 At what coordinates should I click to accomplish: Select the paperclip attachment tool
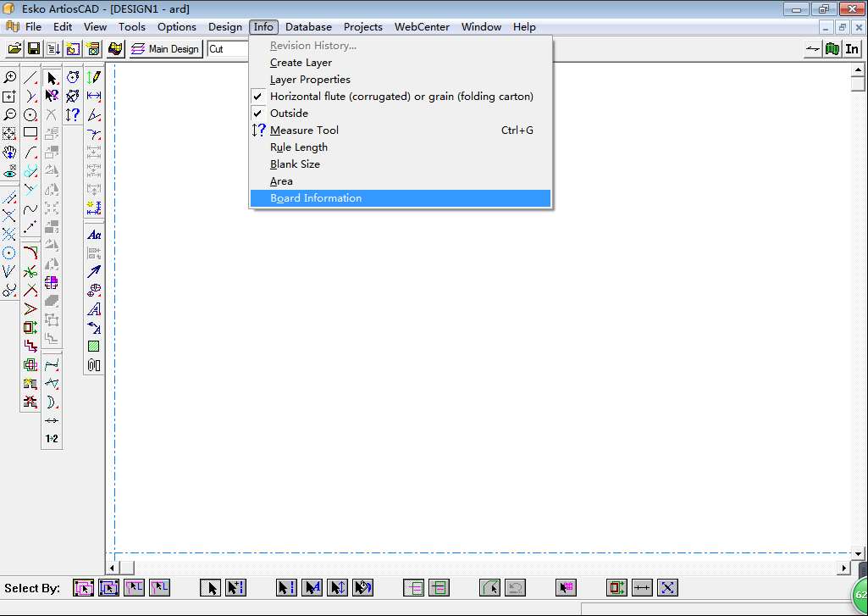94,365
